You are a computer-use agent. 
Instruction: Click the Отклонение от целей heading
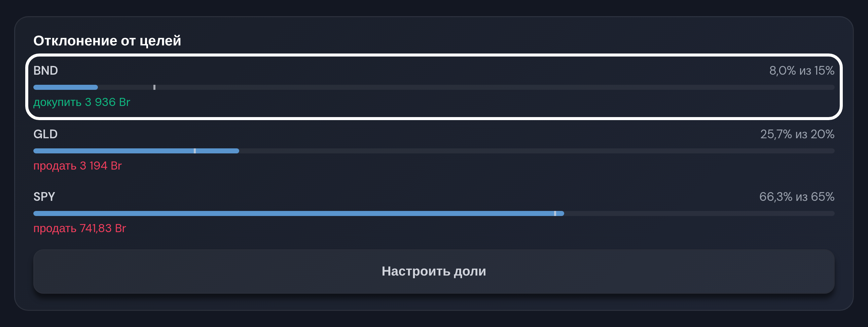pyautogui.click(x=107, y=41)
